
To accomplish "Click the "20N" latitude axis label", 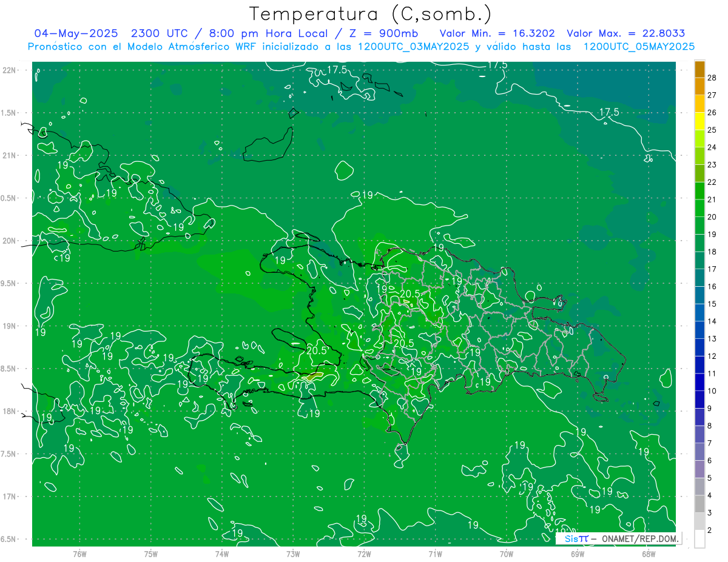I will click(x=9, y=241).
